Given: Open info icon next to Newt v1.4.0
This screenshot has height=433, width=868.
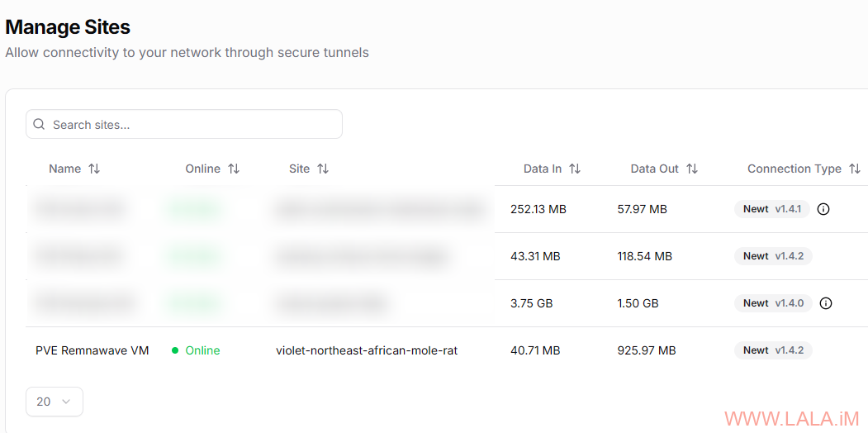Looking at the screenshot, I should point(825,303).
